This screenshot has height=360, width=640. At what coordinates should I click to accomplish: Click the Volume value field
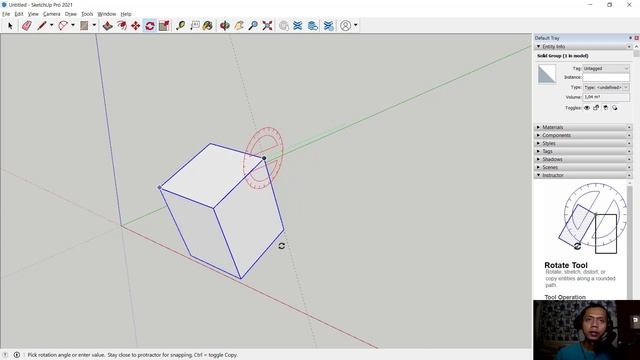tap(606, 97)
